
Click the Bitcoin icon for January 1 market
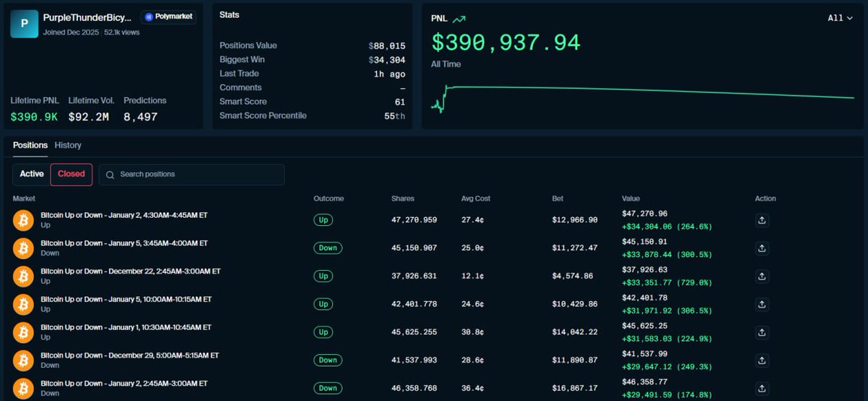click(x=24, y=332)
